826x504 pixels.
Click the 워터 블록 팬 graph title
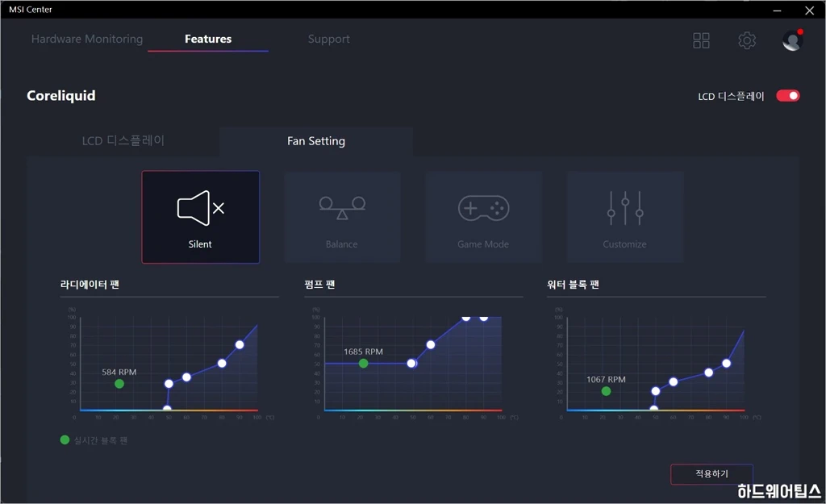574,285
